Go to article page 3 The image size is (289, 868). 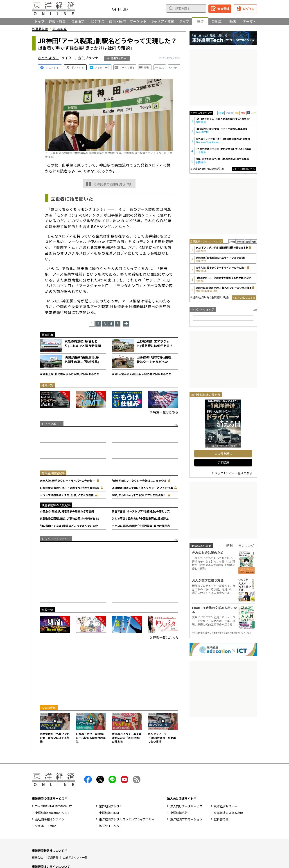click(x=105, y=324)
